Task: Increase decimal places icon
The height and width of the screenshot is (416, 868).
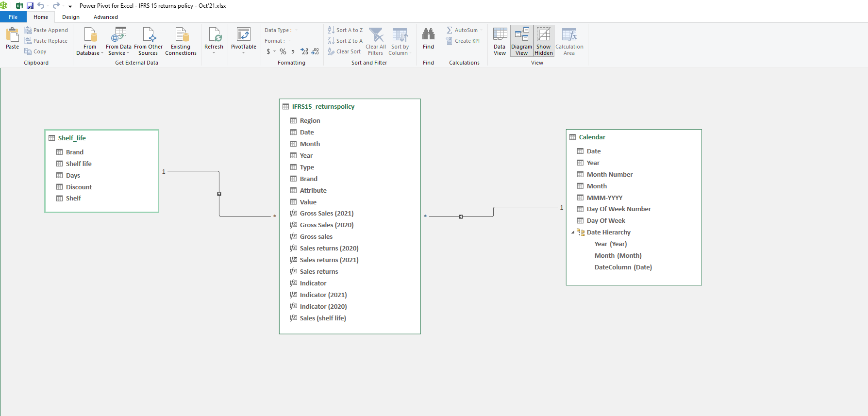Action: (304, 51)
